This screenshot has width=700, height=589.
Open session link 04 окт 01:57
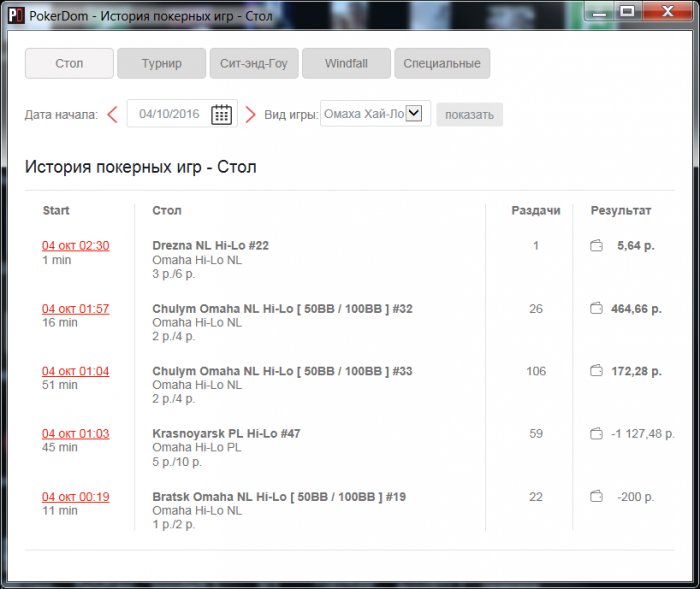75,309
